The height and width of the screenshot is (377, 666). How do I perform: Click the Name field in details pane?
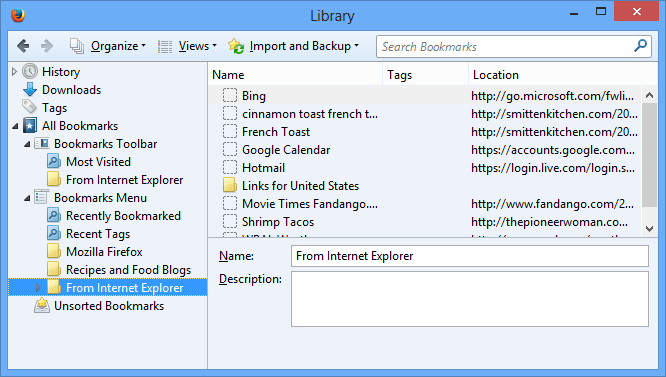470,256
